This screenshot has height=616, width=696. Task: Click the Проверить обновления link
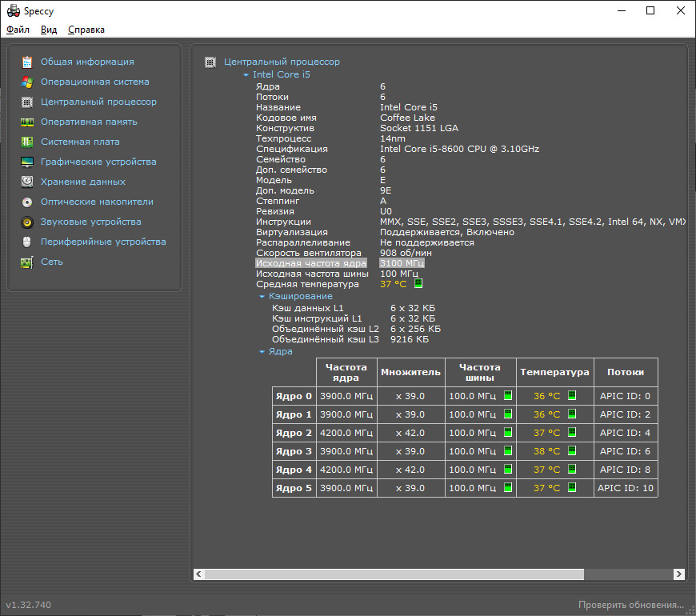631,605
